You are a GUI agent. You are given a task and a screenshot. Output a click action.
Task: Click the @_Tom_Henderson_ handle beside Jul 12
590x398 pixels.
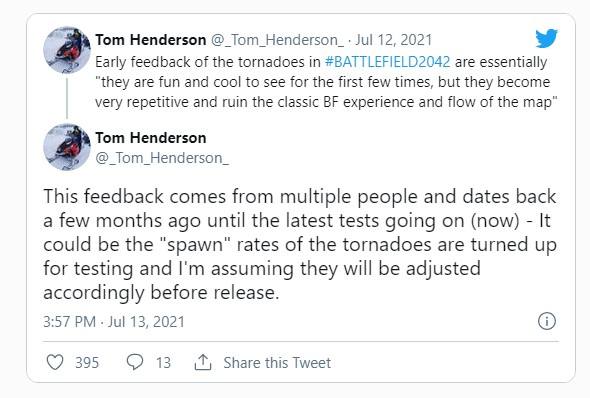click(x=277, y=40)
